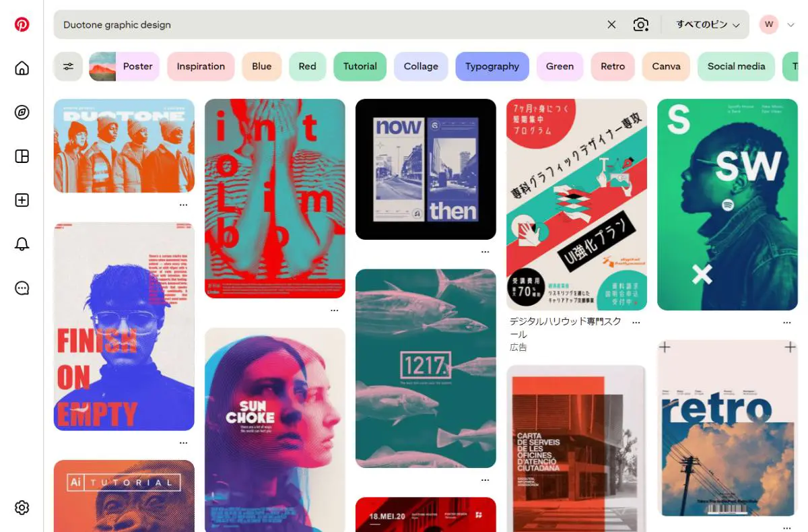Open the boards layout icon in sidebar

[x=22, y=156]
